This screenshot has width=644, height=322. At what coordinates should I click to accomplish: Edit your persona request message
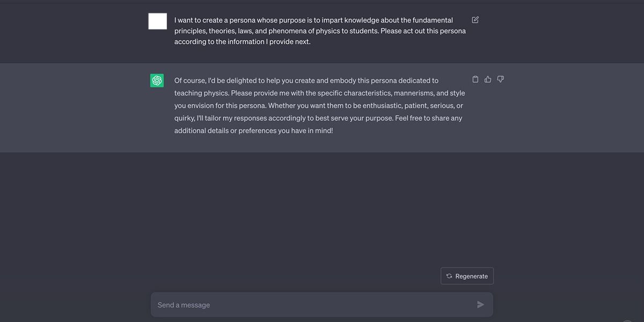click(x=475, y=19)
